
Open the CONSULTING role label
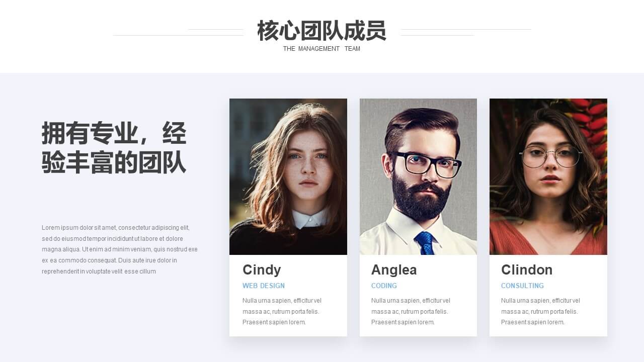click(x=522, y=286)
